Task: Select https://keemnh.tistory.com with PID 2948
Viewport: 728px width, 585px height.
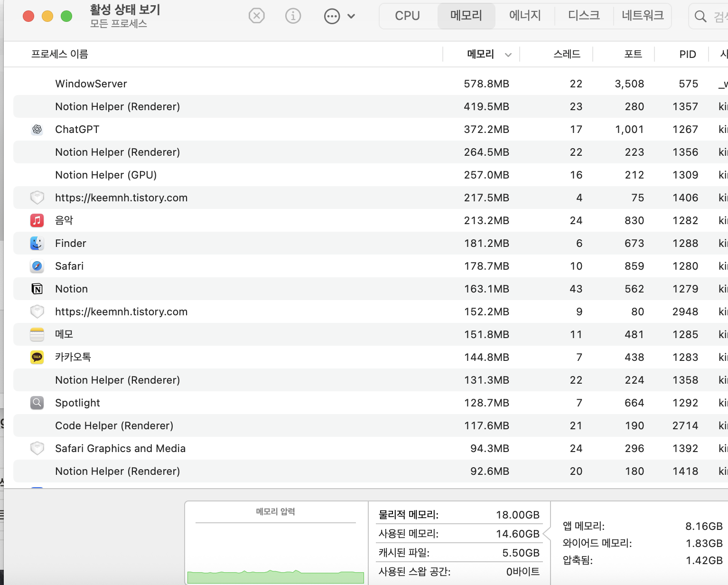Action: click(x=370, y=311)
